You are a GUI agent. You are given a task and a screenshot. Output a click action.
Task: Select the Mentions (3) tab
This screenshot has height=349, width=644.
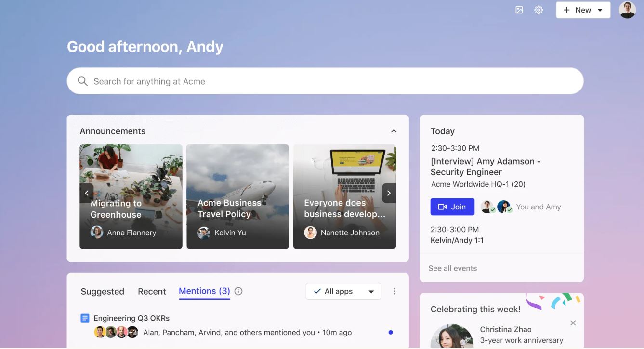(204, 291)
